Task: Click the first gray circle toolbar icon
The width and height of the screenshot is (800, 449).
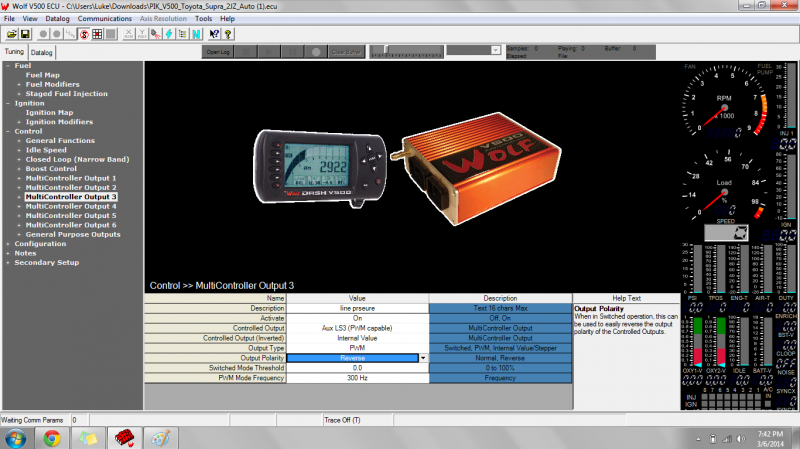Action: pyautogui.click(x=43, y=34)
